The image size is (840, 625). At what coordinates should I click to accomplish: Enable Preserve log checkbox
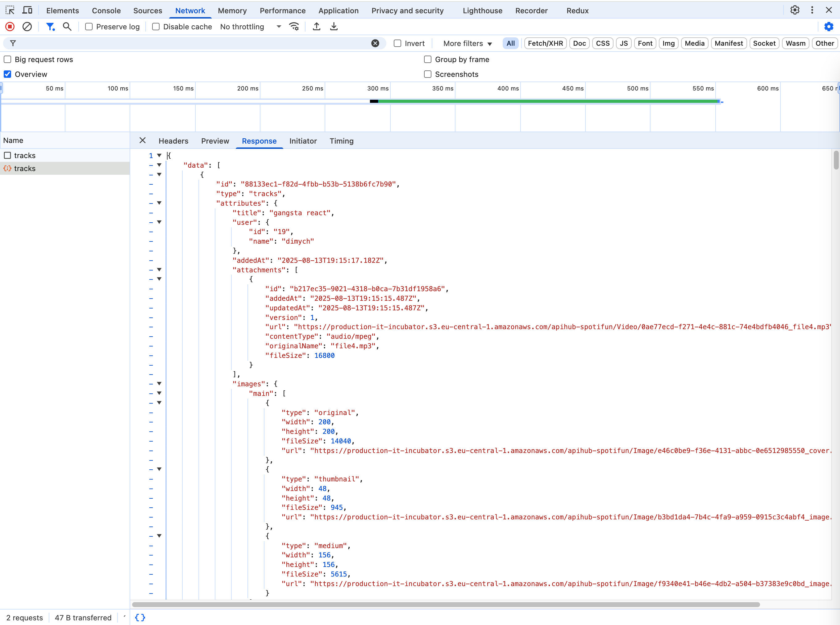coord(89,27)
